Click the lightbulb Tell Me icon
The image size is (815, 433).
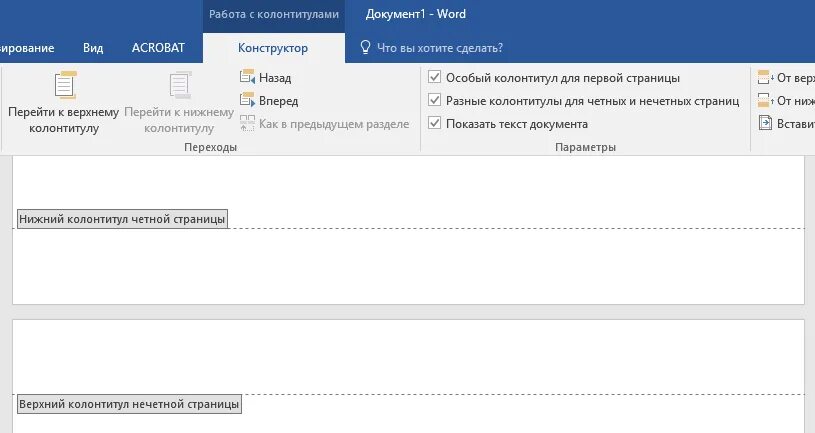(365, 47)
